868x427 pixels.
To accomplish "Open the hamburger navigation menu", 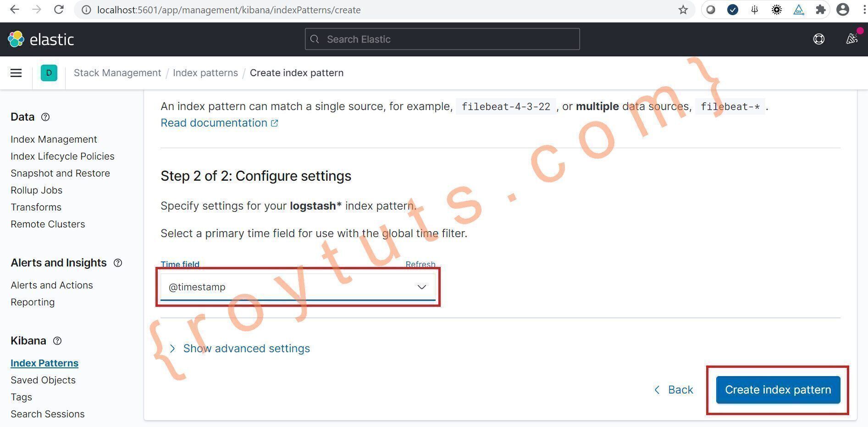I will [x=16, y=73].
